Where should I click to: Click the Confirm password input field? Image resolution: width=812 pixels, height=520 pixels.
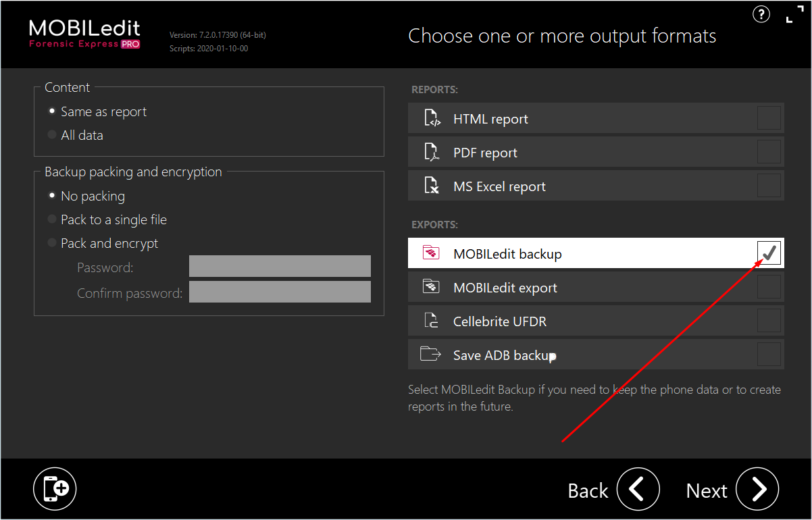280,292
